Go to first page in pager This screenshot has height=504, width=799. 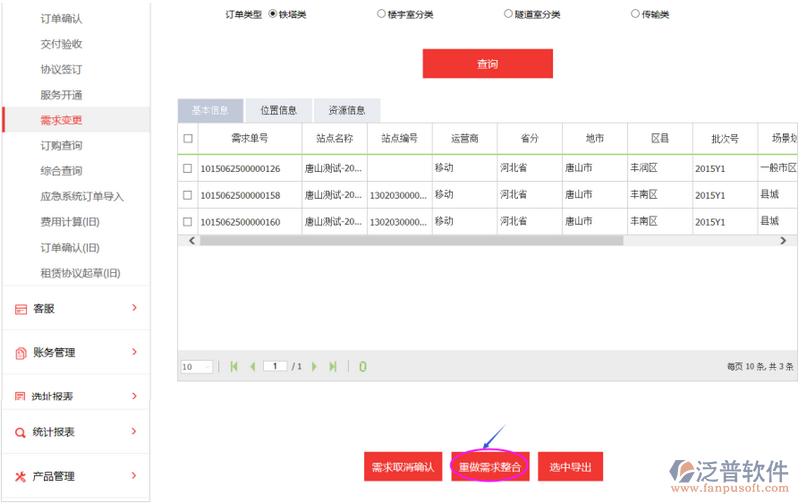coord(234,367)
